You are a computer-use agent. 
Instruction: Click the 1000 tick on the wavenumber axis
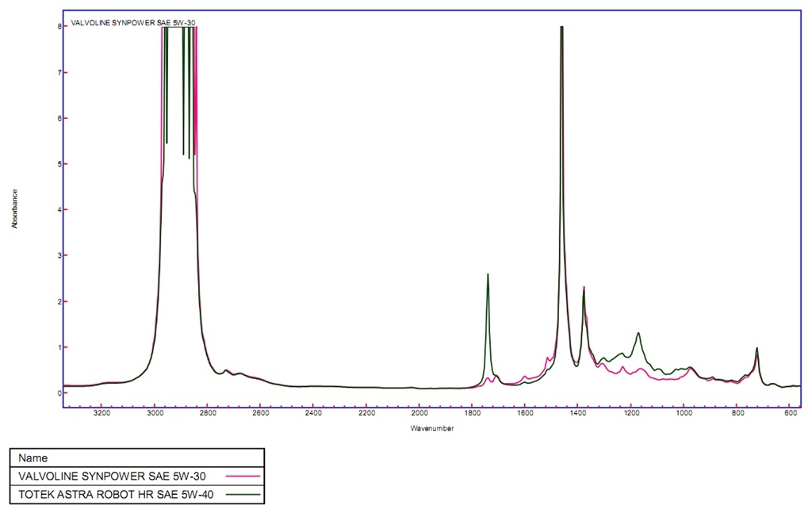coord(684,413)
